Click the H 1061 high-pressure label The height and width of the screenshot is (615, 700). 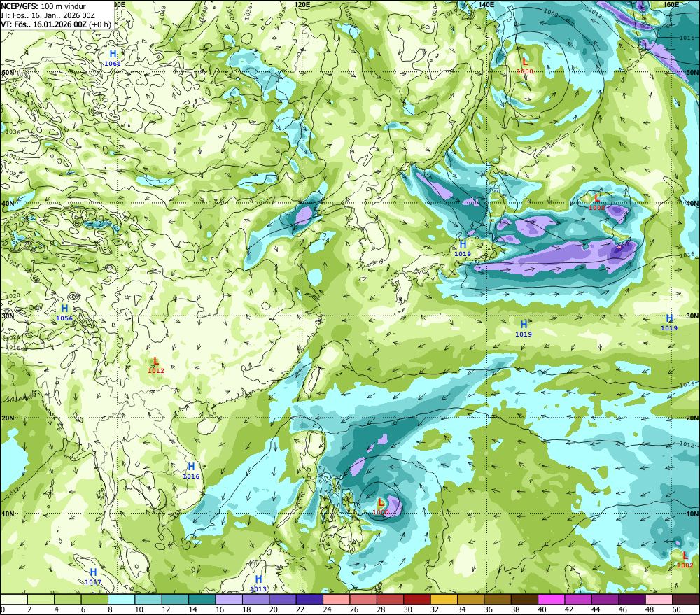click(113, 58)
